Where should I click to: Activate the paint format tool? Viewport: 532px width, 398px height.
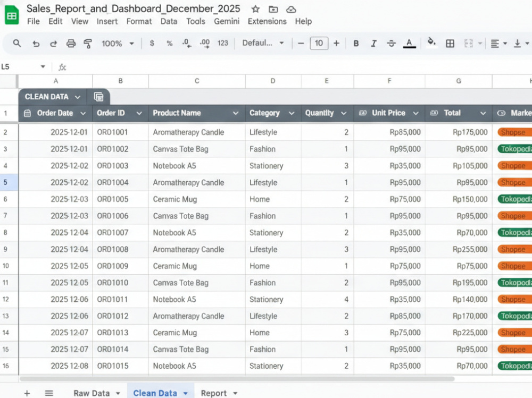[88, 44]
